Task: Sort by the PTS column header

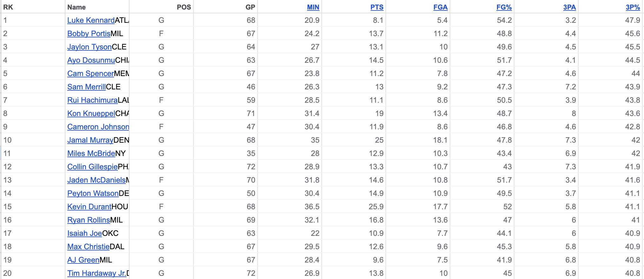Action: (x=377, y=7)
